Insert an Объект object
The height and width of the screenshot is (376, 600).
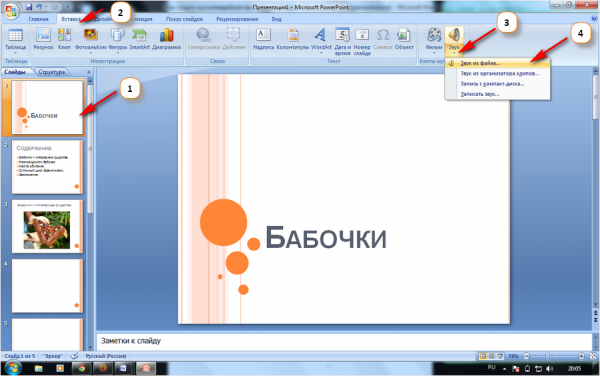pos(404,39)
